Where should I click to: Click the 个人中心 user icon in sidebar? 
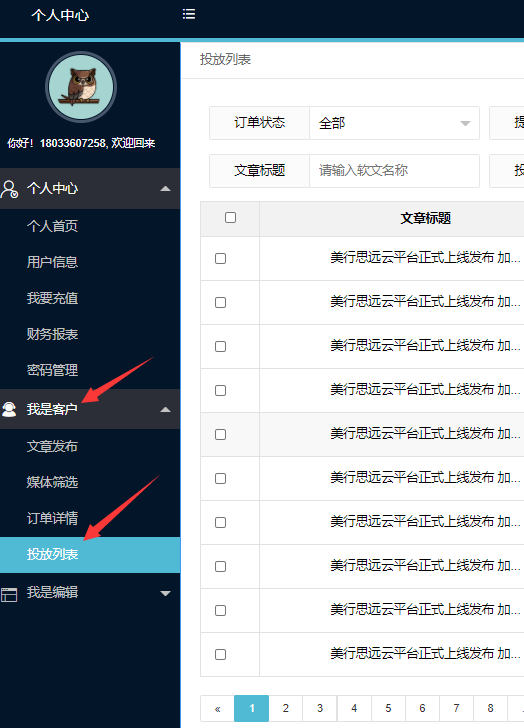[9, 188]
